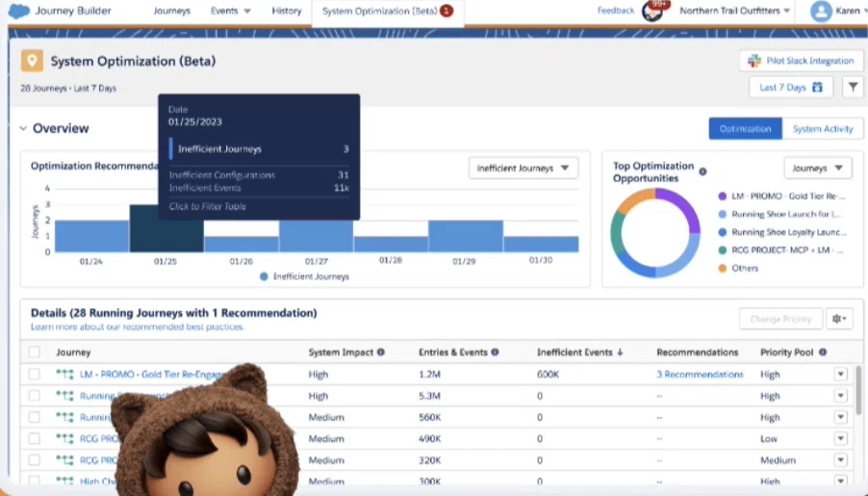
Task: Click Karen's user avatar icon
Action: (821, 12)
